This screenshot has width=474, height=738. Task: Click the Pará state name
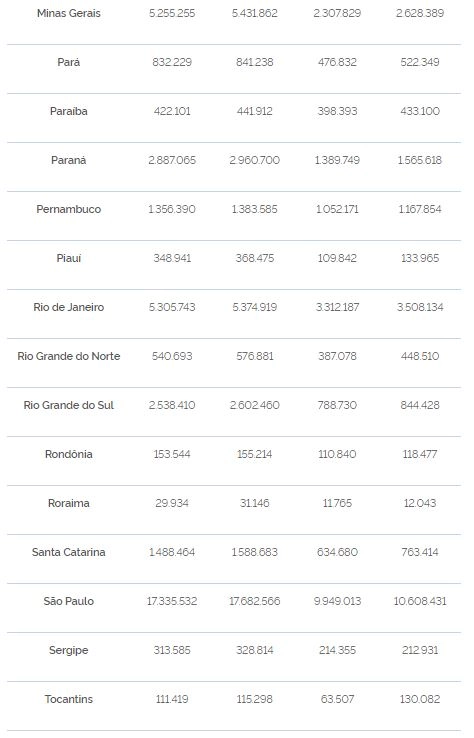tap(69, 62)
